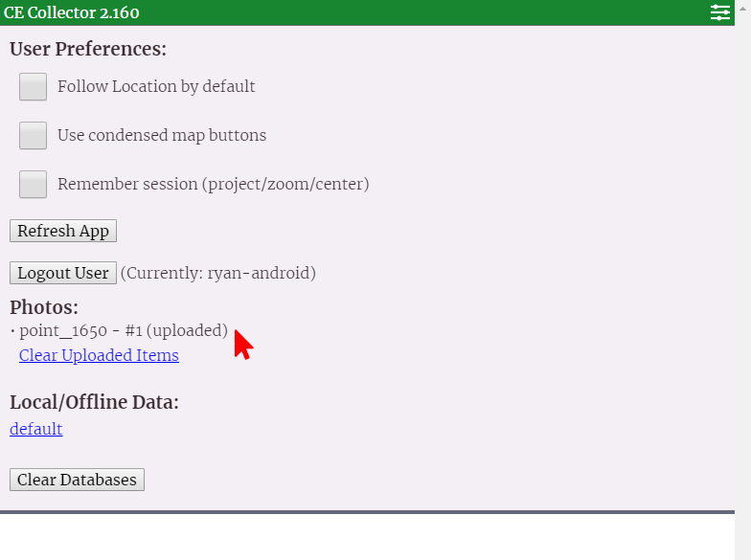This screenshot has height=560, width=751.
Task: Click the Photos section heading
Action: [x=44, y=307]
